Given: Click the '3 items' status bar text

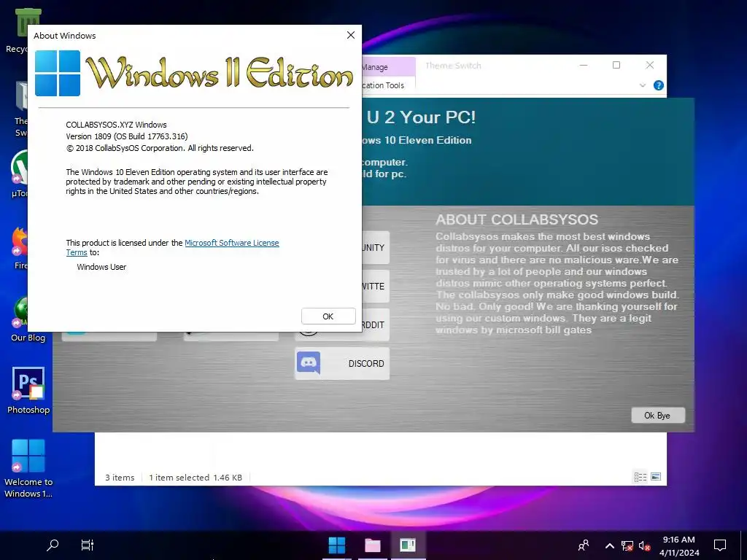Looking at the screenshot, I should pyautogui.click(x=120, y=478).
